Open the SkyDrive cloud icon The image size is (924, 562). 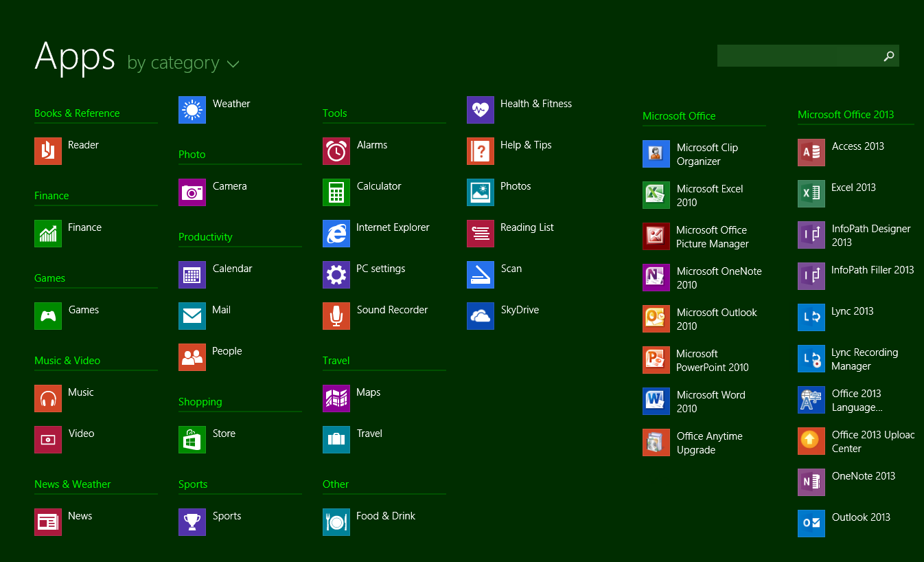[x=481, y=316]
